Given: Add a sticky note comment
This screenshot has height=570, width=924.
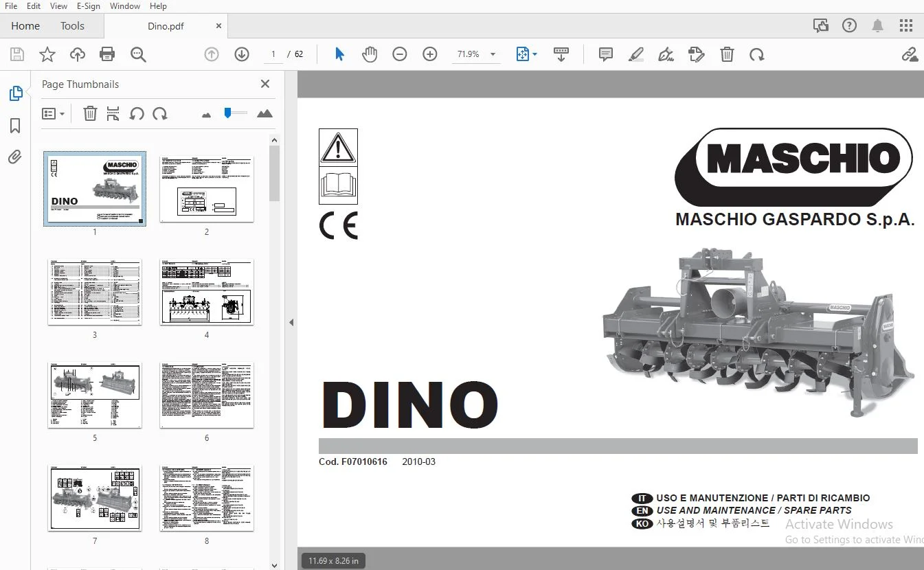Looking at the screenshot, I should [x=605, y=54].
